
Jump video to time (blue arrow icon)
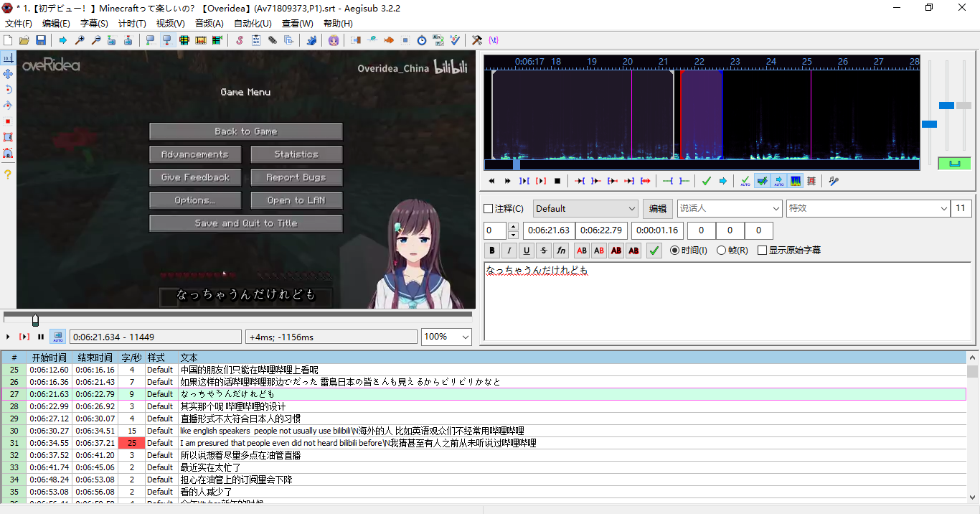click(x=63, y=40)
